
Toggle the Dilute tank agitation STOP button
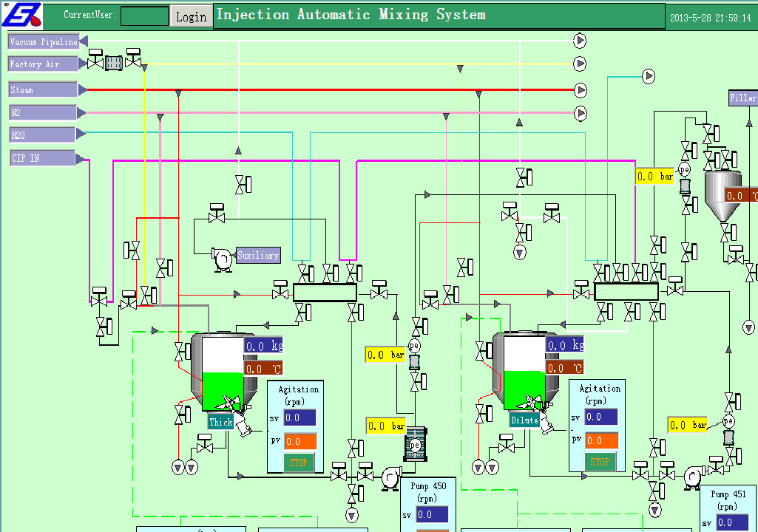600,462
